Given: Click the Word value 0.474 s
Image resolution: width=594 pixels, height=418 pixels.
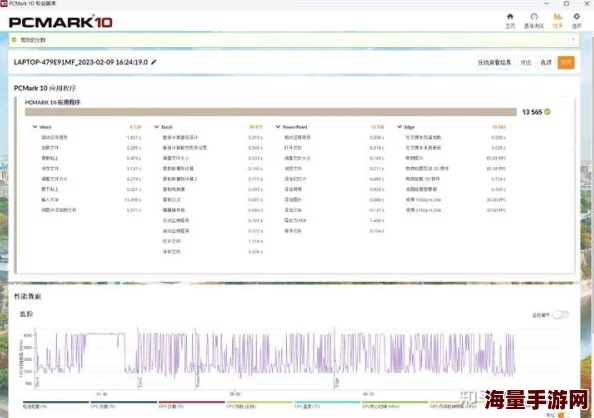Looking at the screenshot, I should point(134,158).
